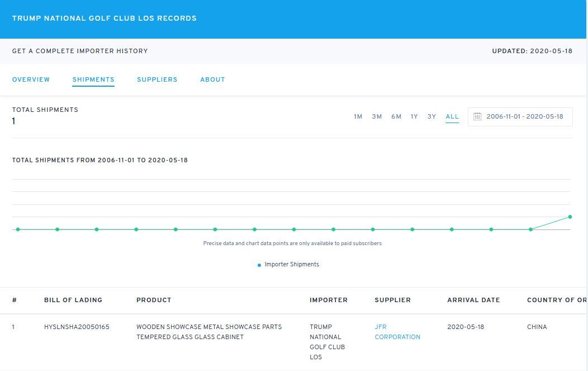Click the calendar icon in date range
The width and height of the screenshot is (588, 371).
[x=477, y=116]
